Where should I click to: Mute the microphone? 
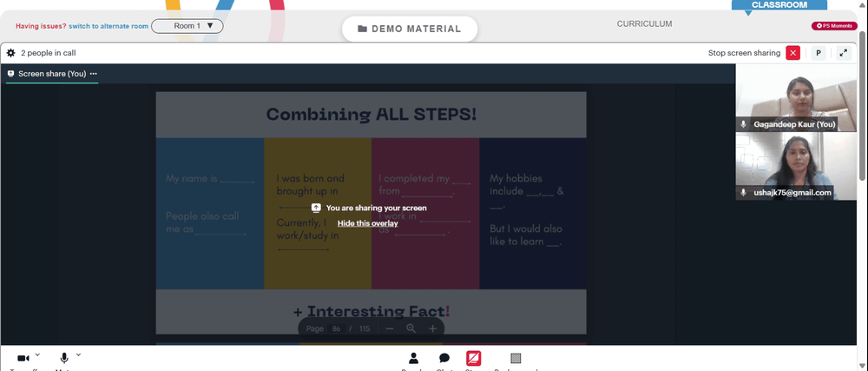tap(64, 358)
